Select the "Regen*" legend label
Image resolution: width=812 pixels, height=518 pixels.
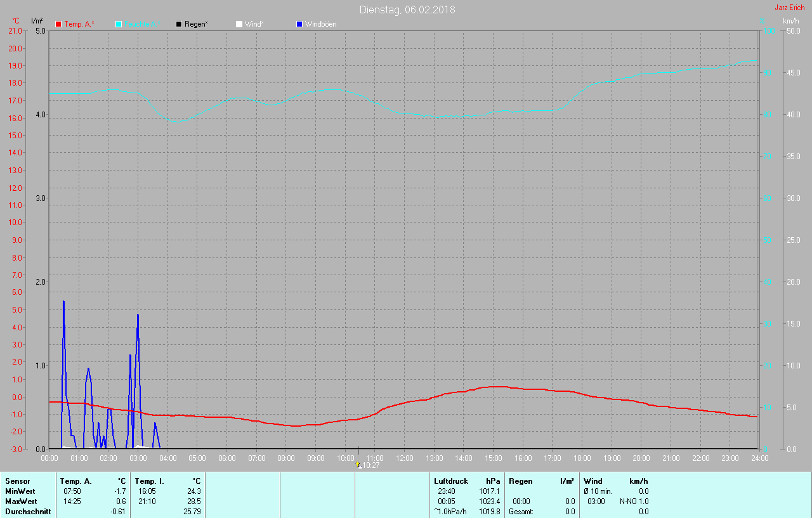(x=197, y=24)
